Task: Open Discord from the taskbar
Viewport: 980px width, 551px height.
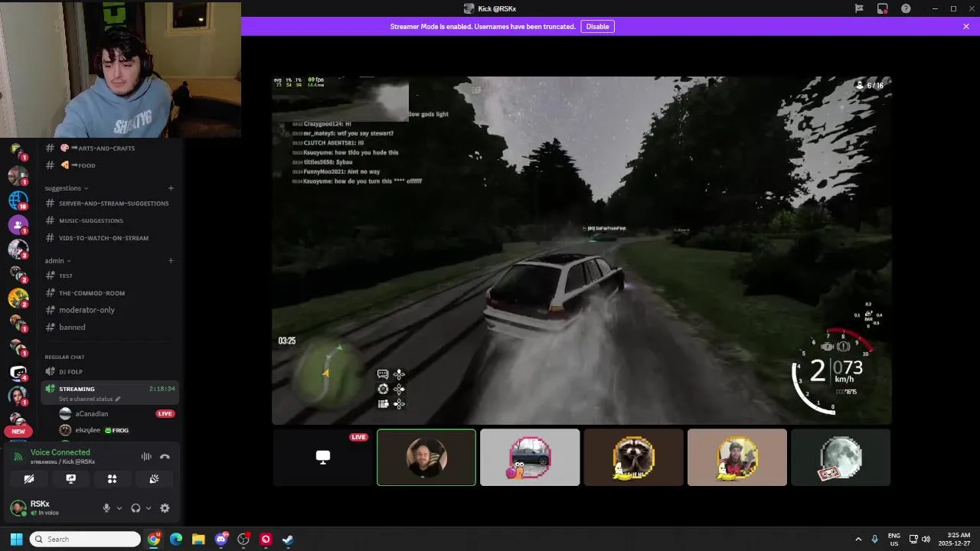Action: (221, 540)
